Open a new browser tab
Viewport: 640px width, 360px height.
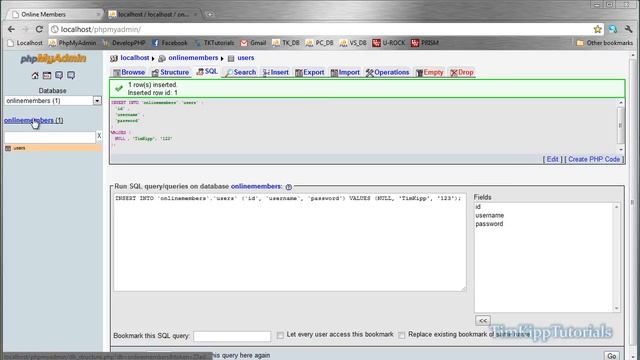(x=209, y=14)
